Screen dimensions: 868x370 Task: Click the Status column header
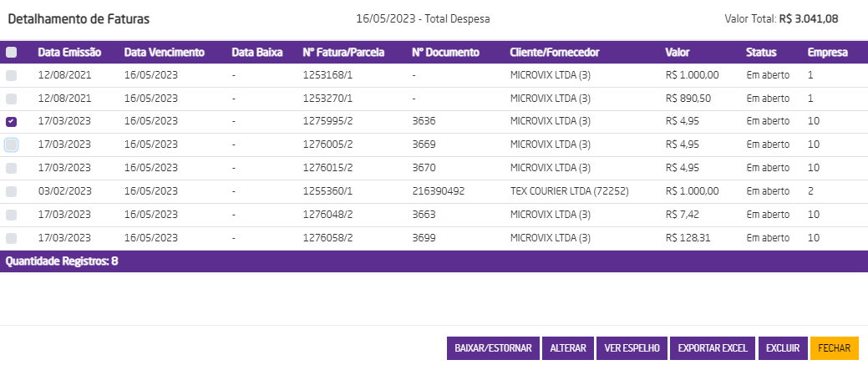click(761, 53)
